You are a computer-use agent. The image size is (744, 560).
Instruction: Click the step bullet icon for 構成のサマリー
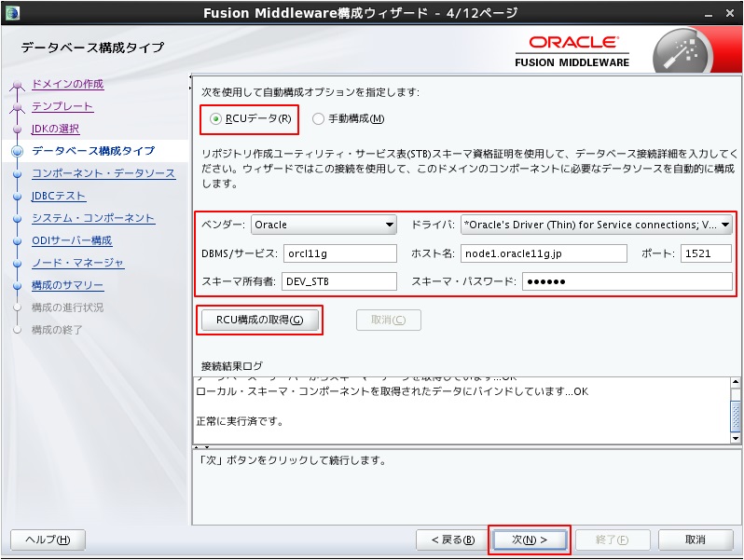coord(18,286)
